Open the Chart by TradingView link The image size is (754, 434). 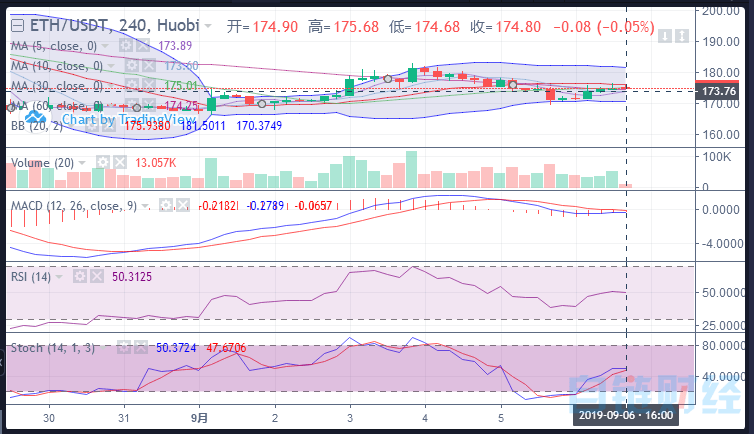[129, 119]
